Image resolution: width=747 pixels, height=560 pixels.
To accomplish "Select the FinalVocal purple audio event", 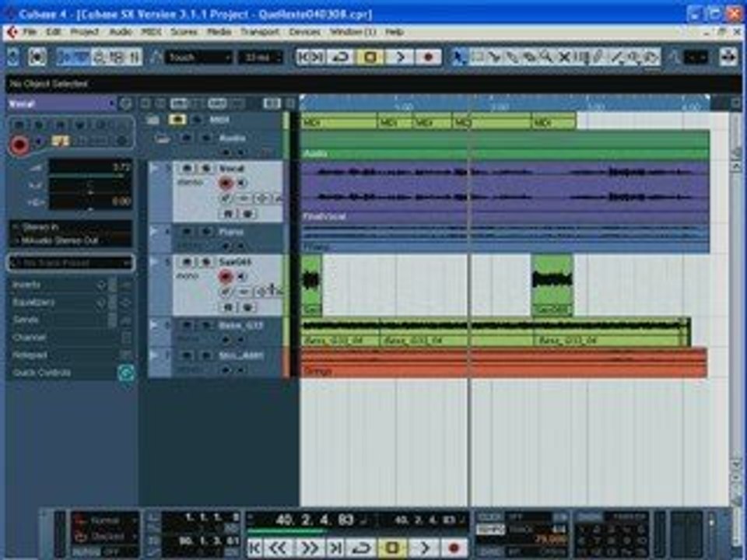I will coord(505,192).
